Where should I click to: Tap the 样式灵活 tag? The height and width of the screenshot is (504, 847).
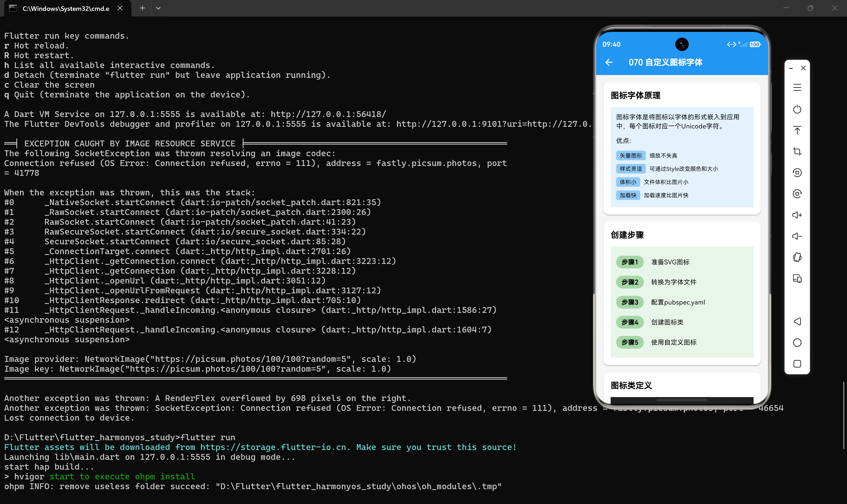631,169
